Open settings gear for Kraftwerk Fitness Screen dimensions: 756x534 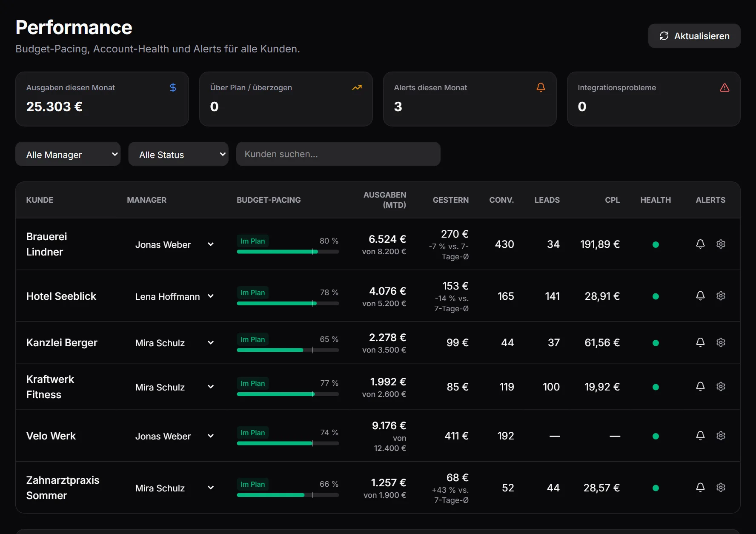721,386
